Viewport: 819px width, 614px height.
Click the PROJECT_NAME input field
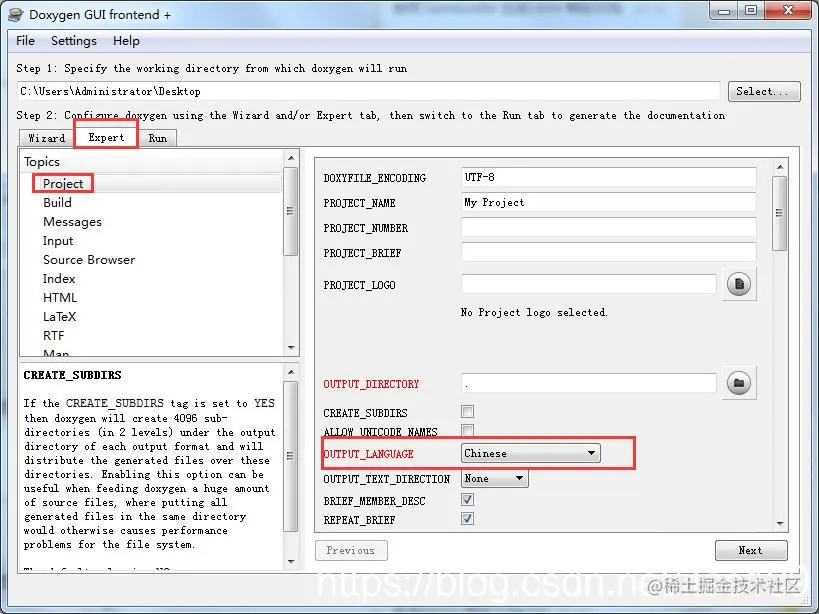(609, 202)
